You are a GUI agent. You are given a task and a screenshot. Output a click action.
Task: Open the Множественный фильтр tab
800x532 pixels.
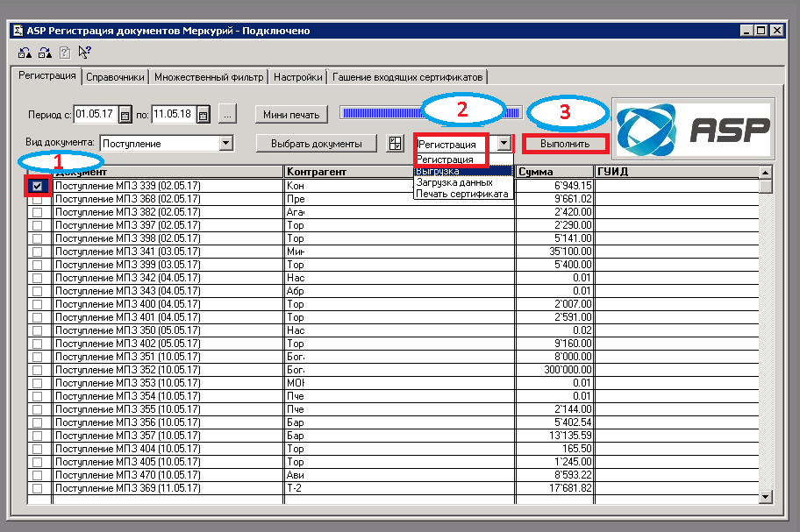(209, 77)
